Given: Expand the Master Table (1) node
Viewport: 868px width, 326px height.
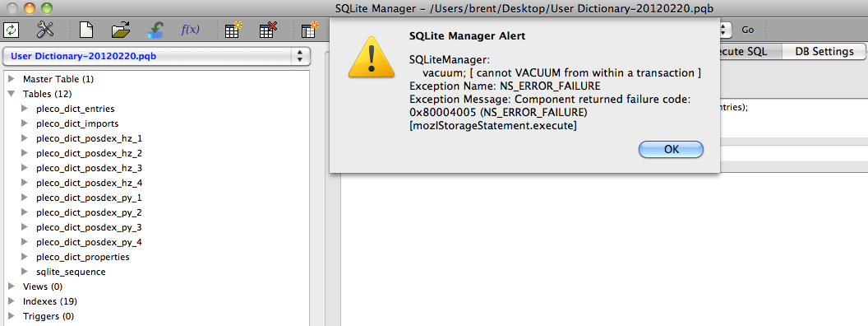Looking at the screenshot, I should tap(12, 79).
